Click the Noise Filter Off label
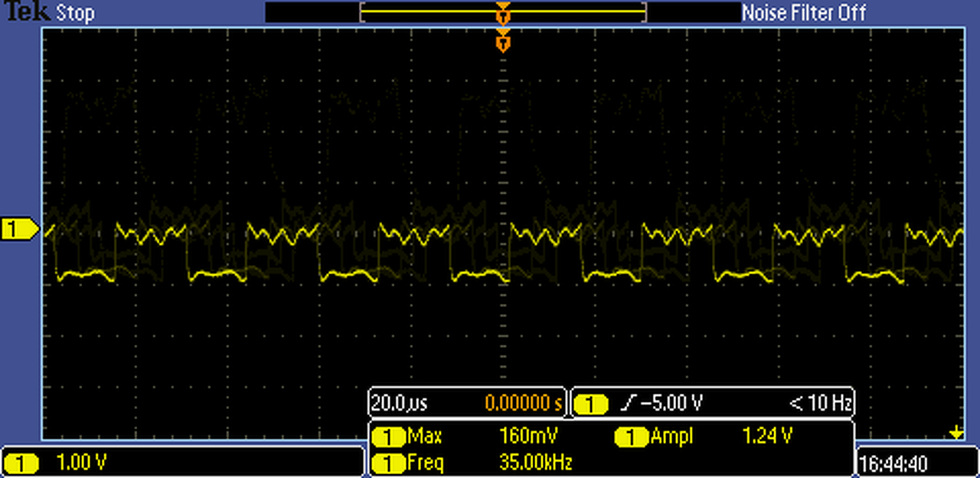Screen dimensions: 980x478 804,13
